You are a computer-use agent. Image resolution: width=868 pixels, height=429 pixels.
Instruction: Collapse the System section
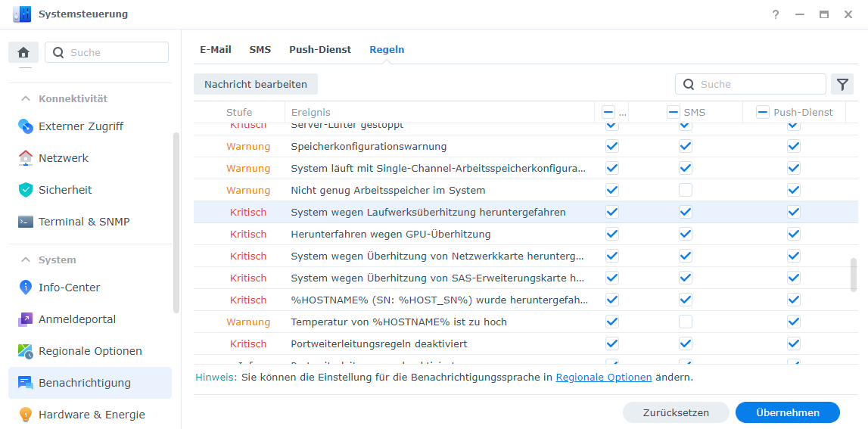click(x=25, y=260)
